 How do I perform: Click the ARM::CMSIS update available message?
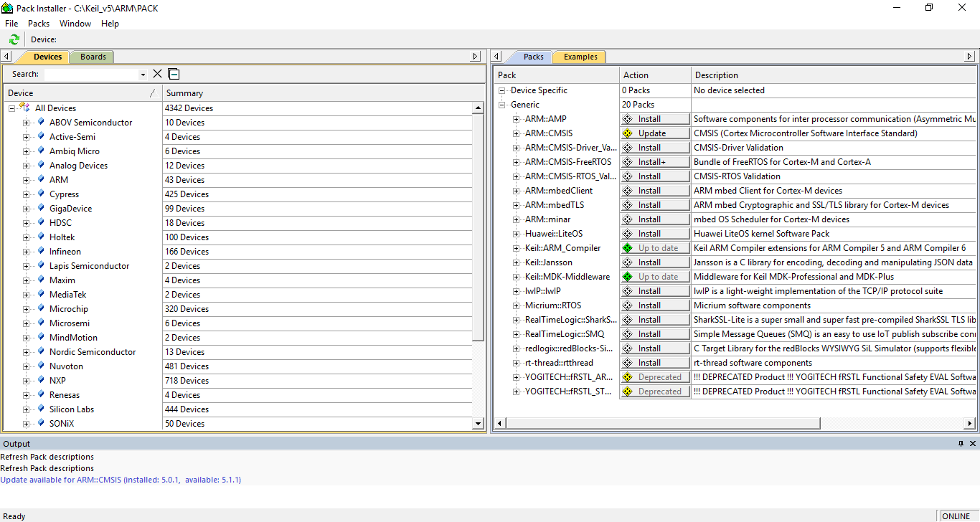tap(121, 480)
